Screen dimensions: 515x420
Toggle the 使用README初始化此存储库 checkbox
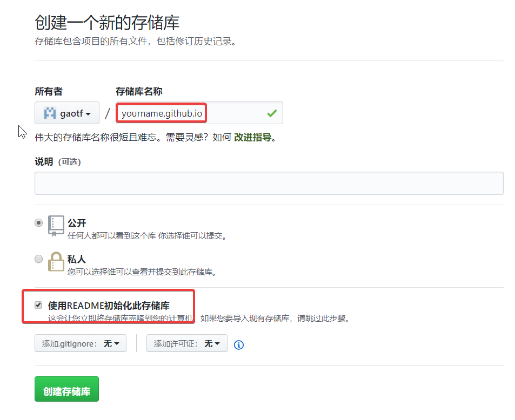[x=38, y=305]
